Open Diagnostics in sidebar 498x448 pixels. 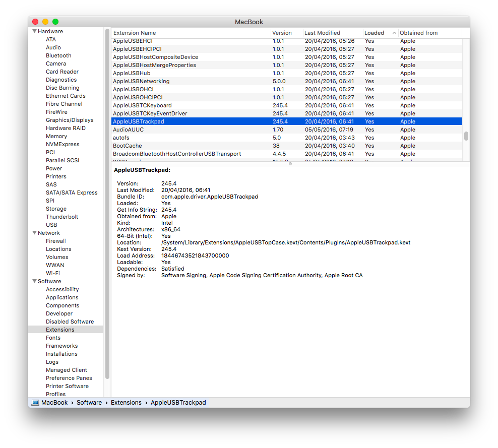(61, 80)
